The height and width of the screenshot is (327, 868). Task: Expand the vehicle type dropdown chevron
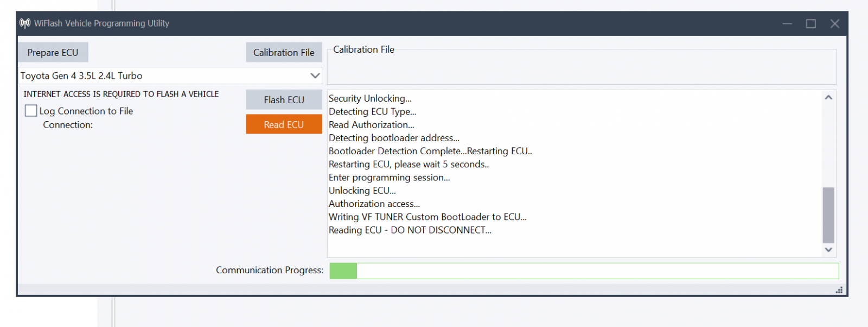point(315,76)
